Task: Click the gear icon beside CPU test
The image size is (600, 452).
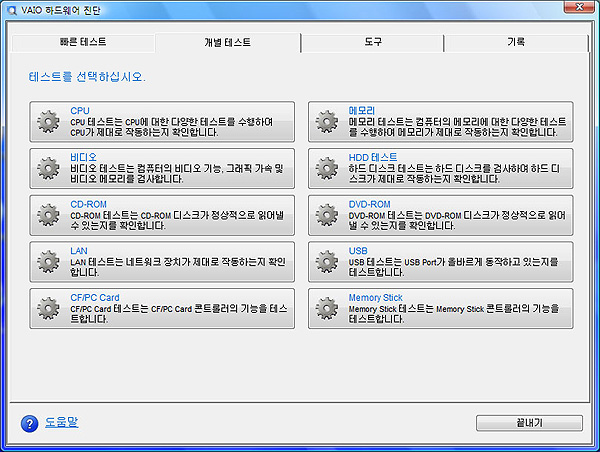Action: pos(48,122)
